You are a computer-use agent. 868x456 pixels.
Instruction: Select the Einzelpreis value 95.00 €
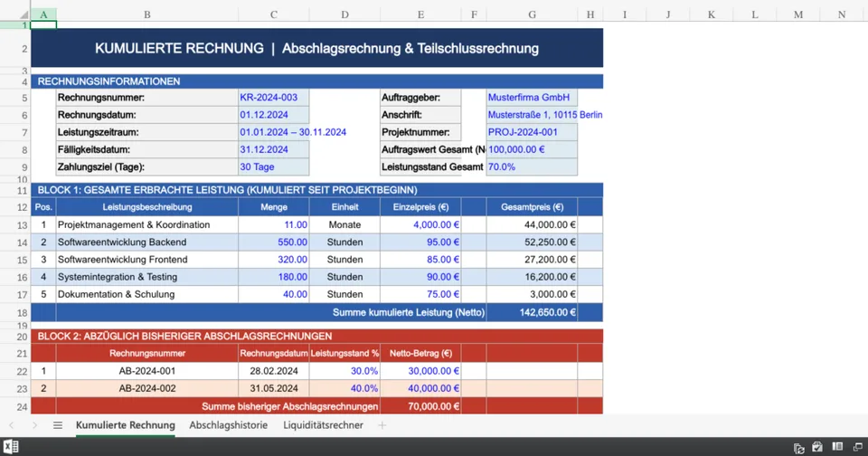point(420,242)
